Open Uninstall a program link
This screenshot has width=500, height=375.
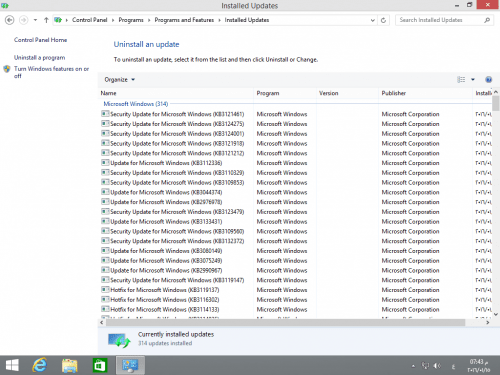coord(39,58)
